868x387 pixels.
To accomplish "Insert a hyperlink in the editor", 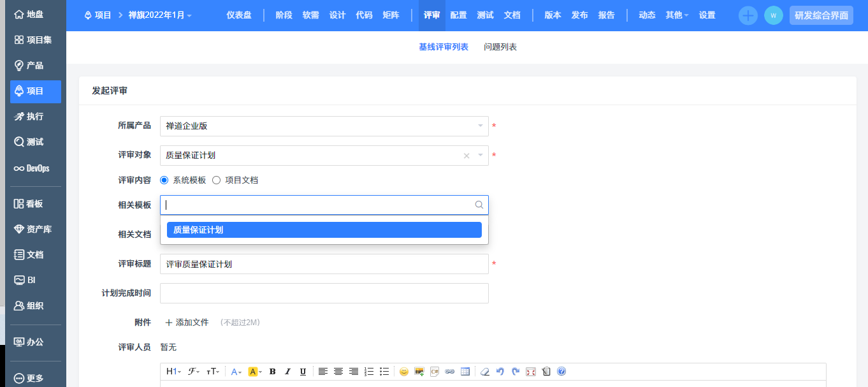I will (x=450, y=372).
